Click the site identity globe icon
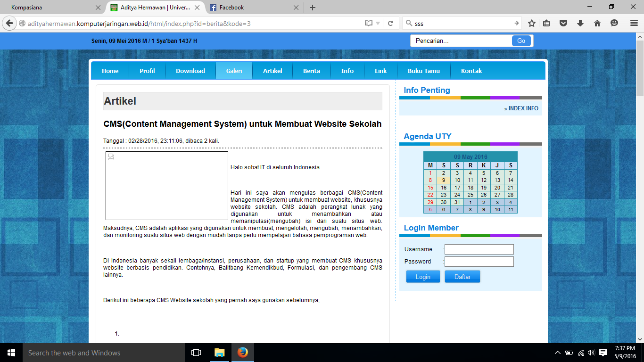The image size is (644, 362). (22, 23)
